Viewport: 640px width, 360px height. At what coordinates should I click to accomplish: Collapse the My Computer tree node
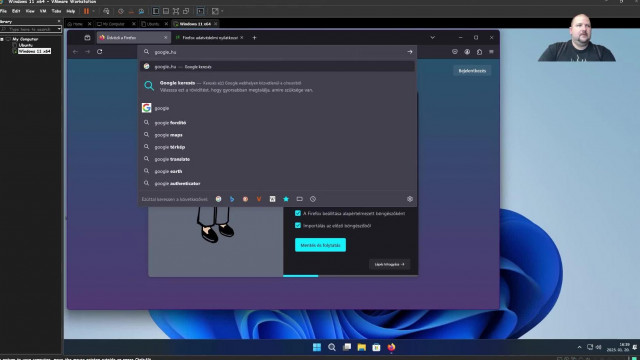tap(2, 39)
